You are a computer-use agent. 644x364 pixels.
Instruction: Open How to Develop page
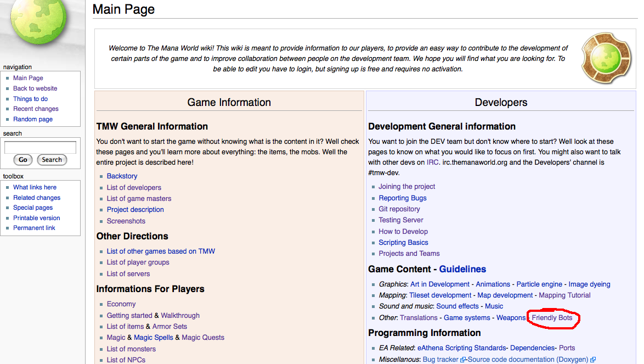click(403, 232)
